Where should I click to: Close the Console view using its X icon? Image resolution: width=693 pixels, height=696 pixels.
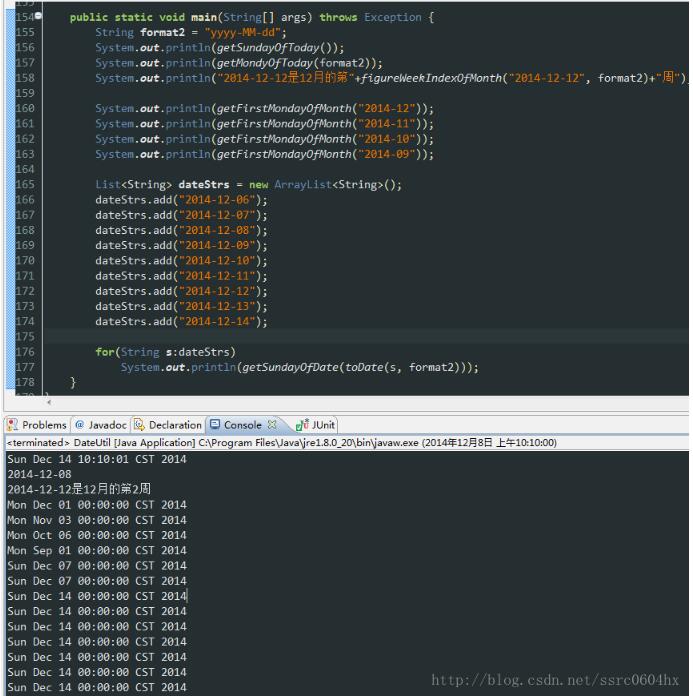(x=272, y=424)
